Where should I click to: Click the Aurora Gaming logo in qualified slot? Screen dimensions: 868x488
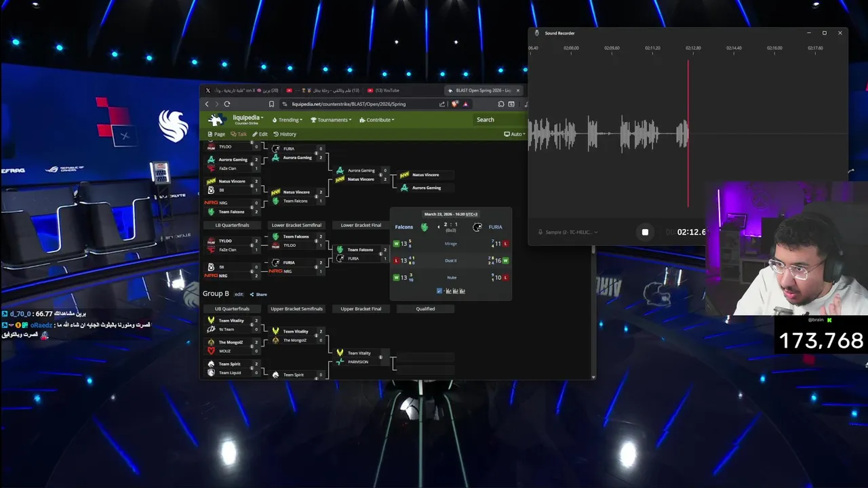pyautogui.click(x=404, y=188)
